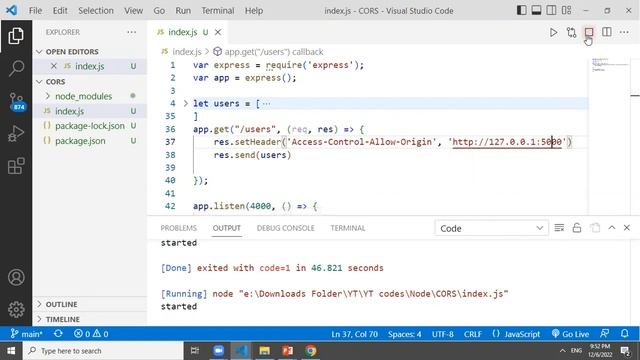Open the Run and Debug view
The height and width of the screenshot is (360, 640).
[x=16, y=133]
